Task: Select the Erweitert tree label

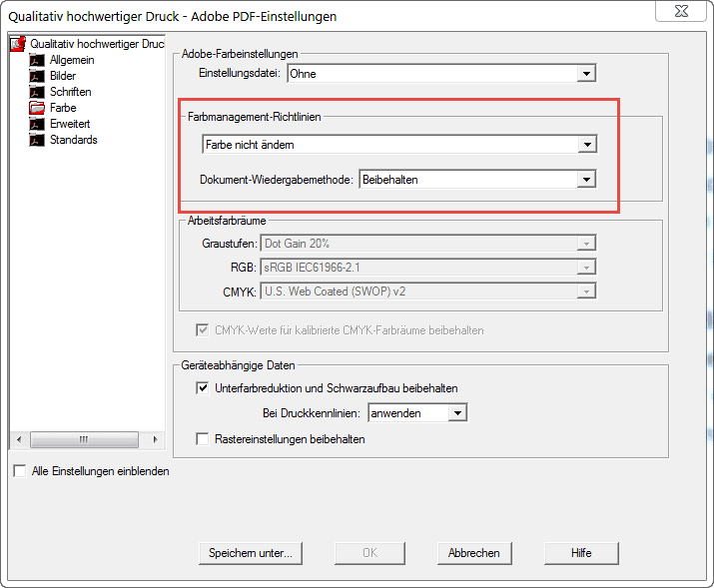Action: tap(71, 124)
